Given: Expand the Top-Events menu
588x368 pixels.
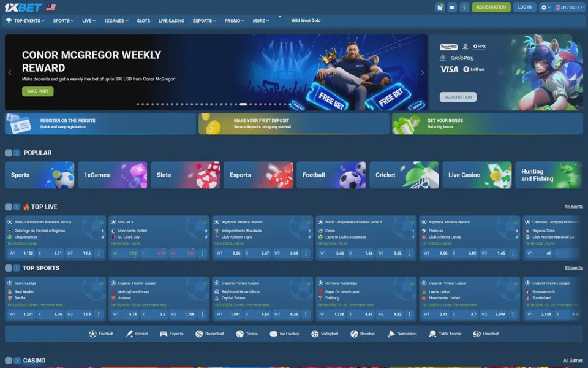Looking at the screenshot, I should pyautogui.click(x=26, y=21).
